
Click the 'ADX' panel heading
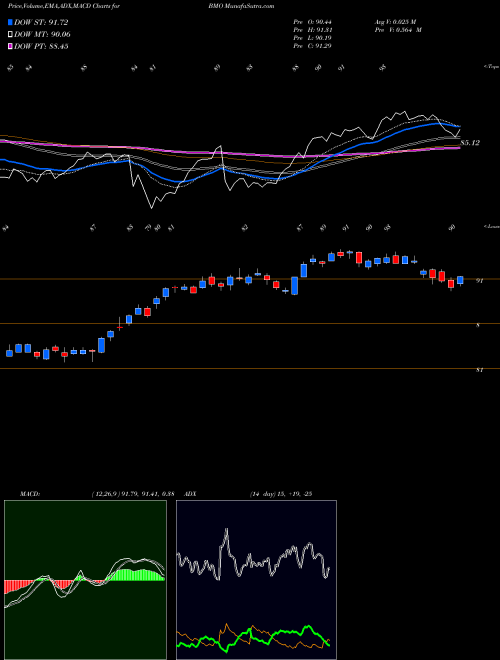pyautogui.click(x=190, y=494)
